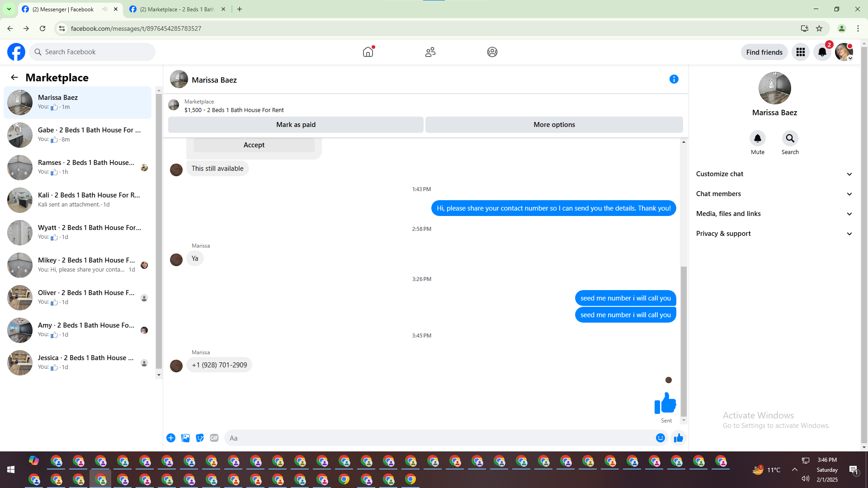Open the Facebook apps menu grid
Screen dimensions: 868x488
800,52
